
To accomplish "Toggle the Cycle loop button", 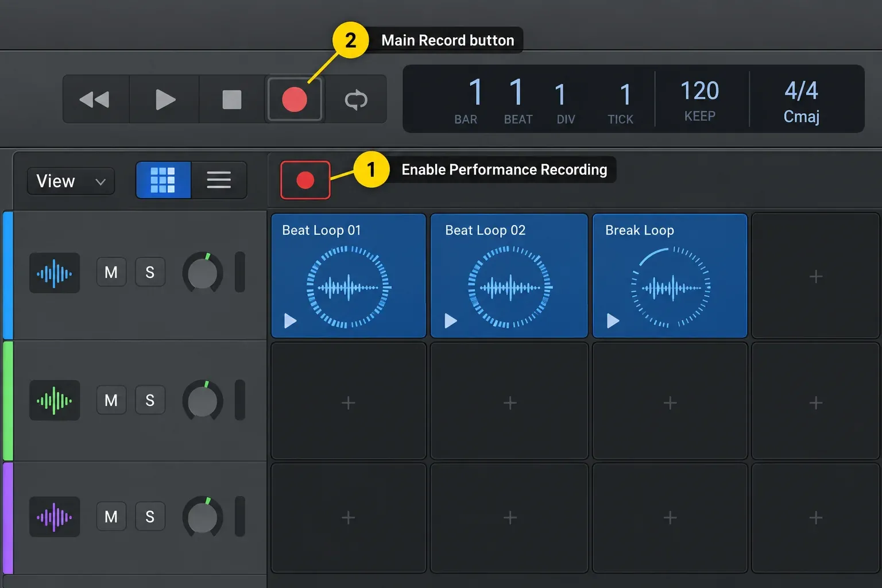I will [x=356, y=99].
